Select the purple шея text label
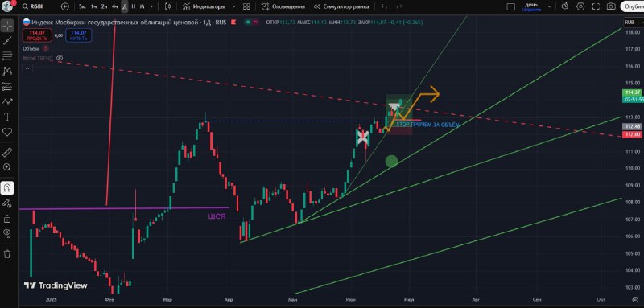The image size is (644, 308). pos(217,216)
